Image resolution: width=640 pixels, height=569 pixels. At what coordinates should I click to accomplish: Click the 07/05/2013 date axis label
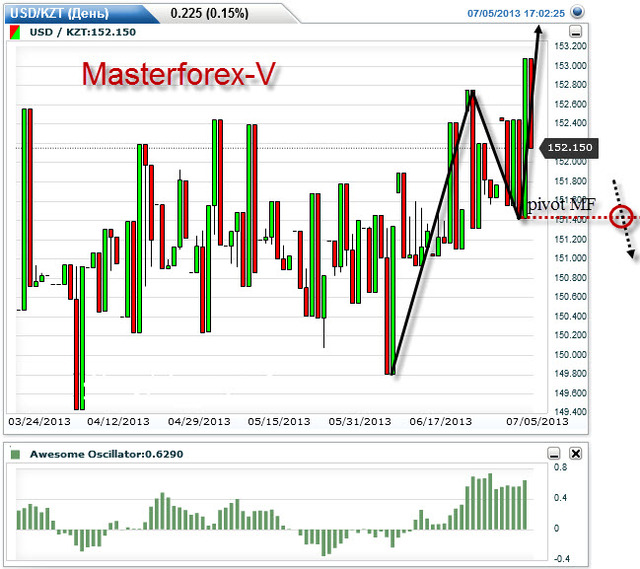point(538,421)
